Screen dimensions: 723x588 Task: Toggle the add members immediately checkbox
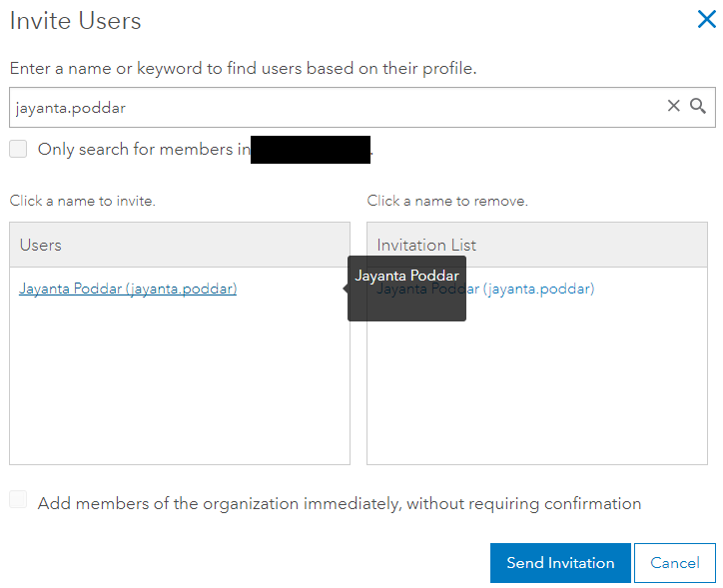[18, 500]
